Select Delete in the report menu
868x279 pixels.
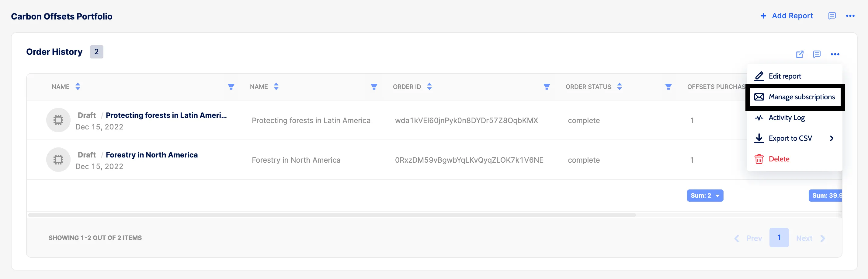(779, 159)
